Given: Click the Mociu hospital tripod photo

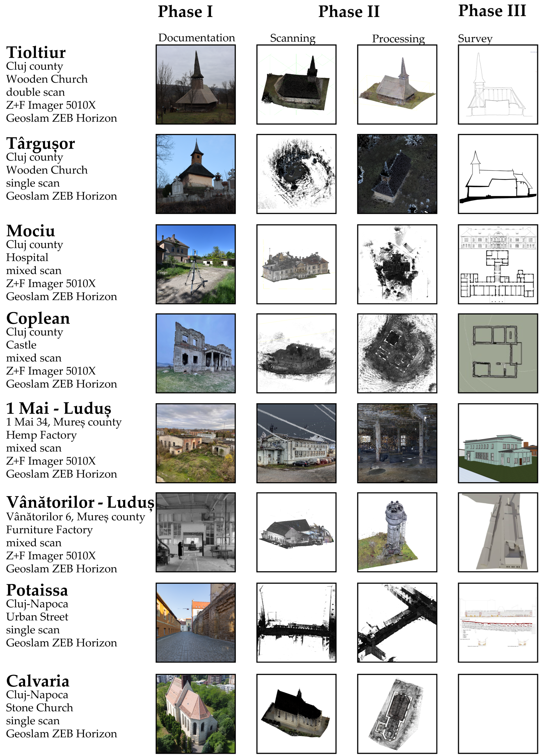Looking at the screenshot, I should pyautogui.click(x=195, y=264).
